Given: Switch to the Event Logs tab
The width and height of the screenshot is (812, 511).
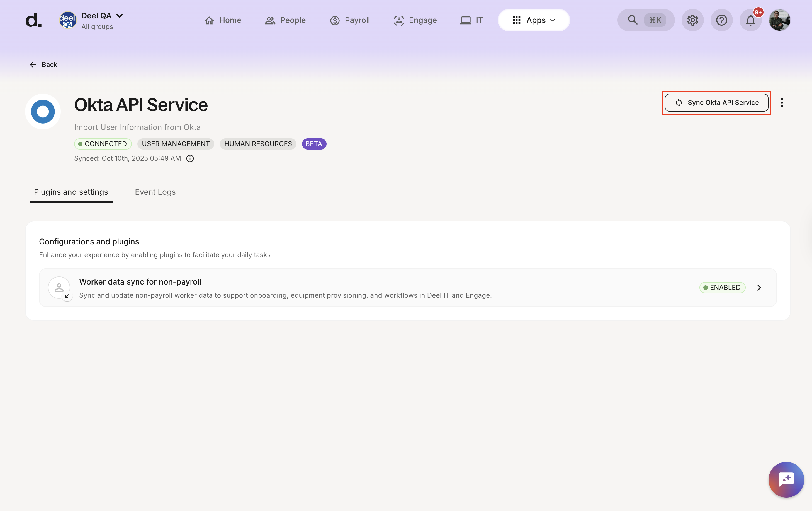Looking at the screenshot, I should (x=155, y=192).
